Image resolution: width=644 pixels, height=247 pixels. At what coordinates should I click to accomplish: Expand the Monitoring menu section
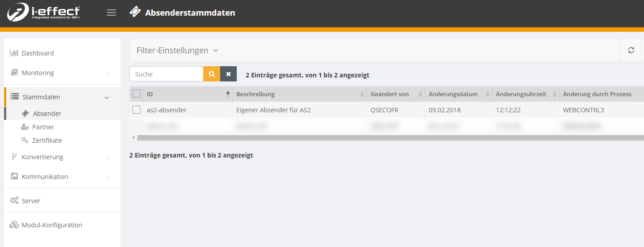tap(38, 73)
